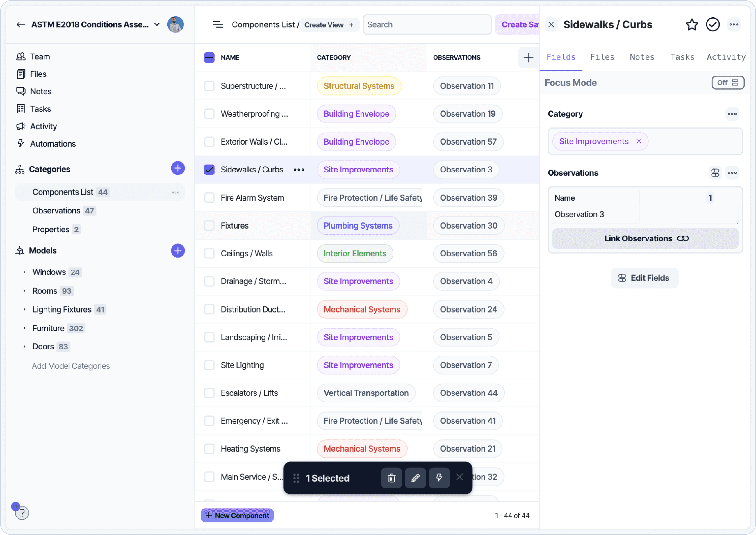This screenshot has width=756, height=535.
Task: Click the star favorite icon
Action: point(691,25)
